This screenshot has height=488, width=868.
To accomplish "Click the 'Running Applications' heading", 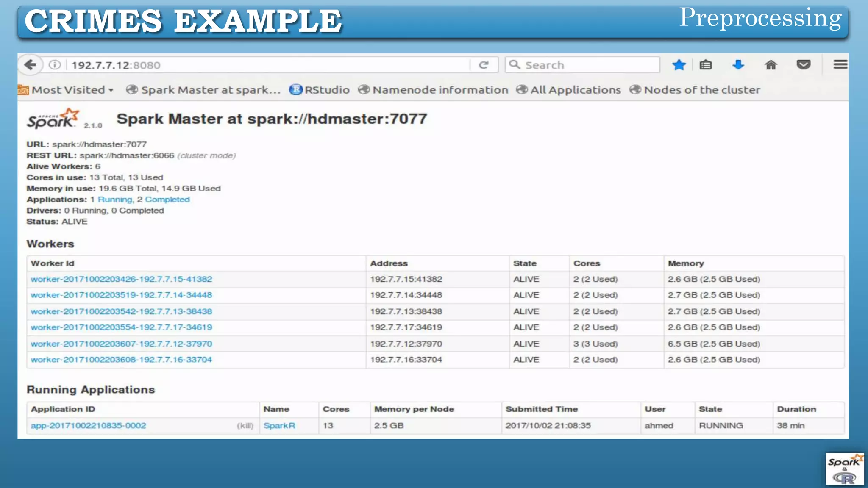I will pos(91,389).
